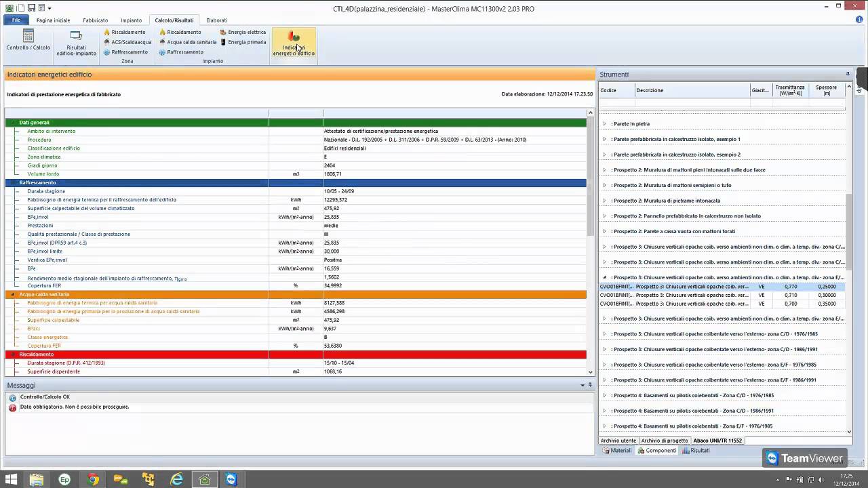Click the save icon in quick access toolbar
The height and width of the screenshot is (488, 868).
tap(31, 8)
